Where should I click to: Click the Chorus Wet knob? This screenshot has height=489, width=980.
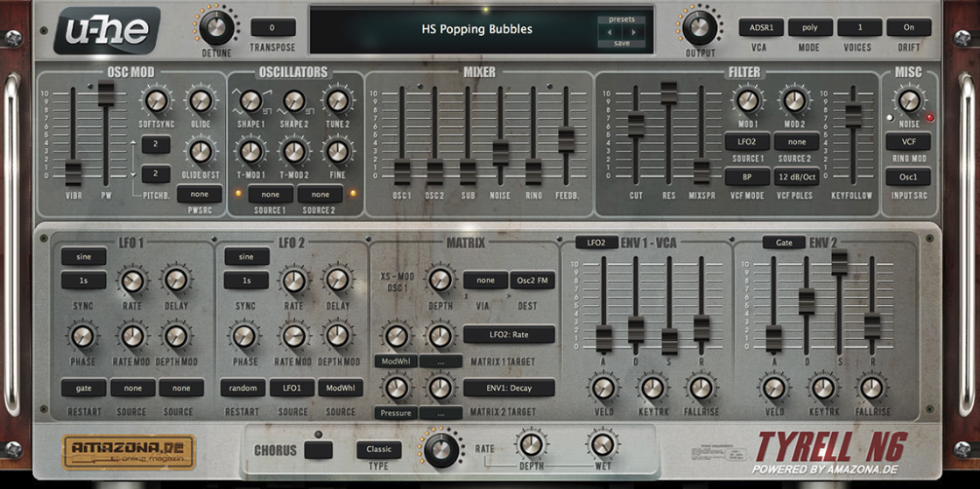(603, 444)
